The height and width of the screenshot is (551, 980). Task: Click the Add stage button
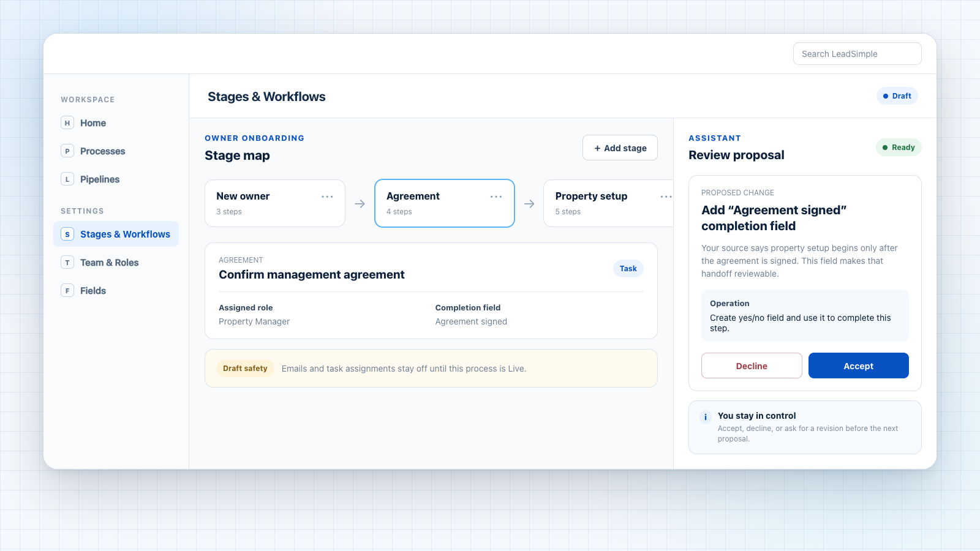(620, 148)
